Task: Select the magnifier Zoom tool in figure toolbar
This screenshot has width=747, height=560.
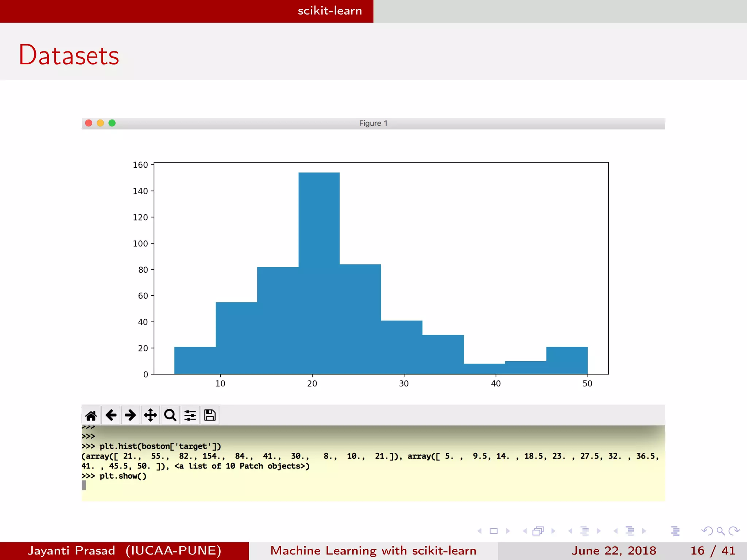Action: [170, 415]
